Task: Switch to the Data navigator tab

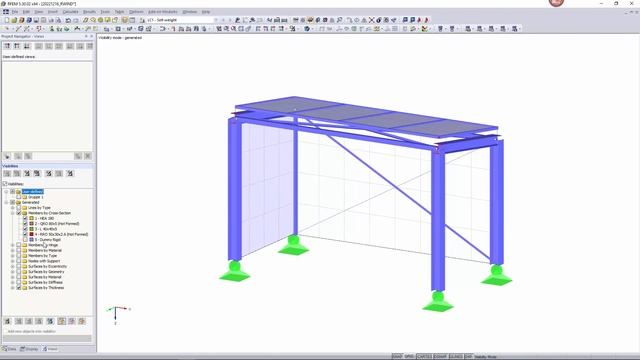Action: [9, 349]
